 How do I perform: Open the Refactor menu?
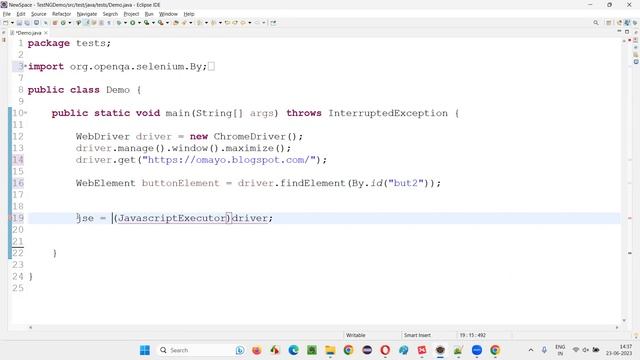62,14
